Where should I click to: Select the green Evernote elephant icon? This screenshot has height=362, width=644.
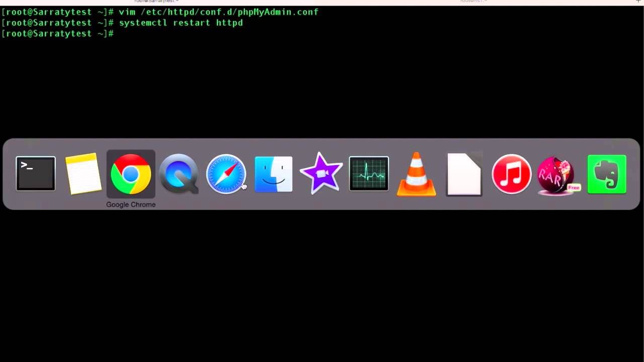click(x=607, y=174)
